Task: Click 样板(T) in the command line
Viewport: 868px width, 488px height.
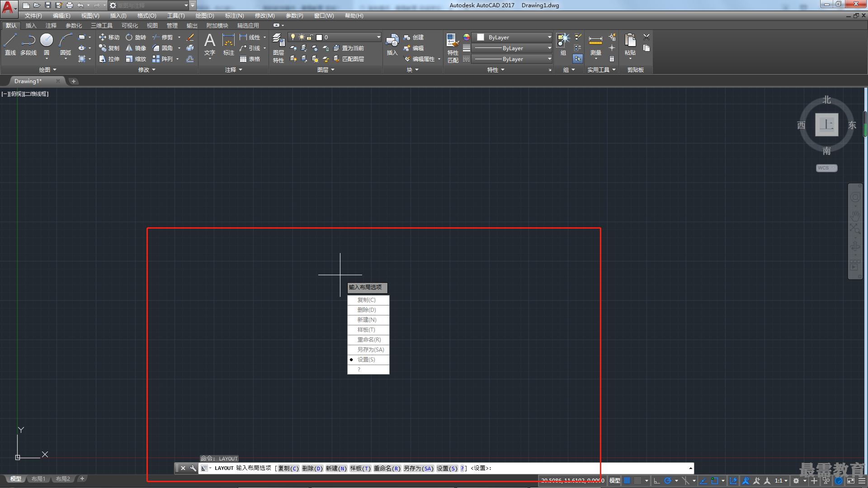Action: [x=360, y=469]
